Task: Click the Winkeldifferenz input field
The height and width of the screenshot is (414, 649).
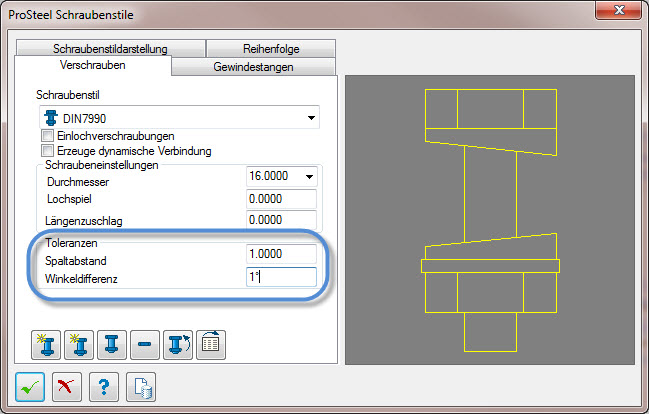Action: [x=281, y=277]
